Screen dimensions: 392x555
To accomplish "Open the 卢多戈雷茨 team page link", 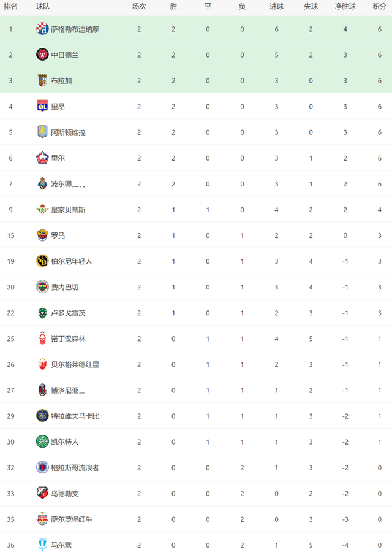I will coord(69,313).
